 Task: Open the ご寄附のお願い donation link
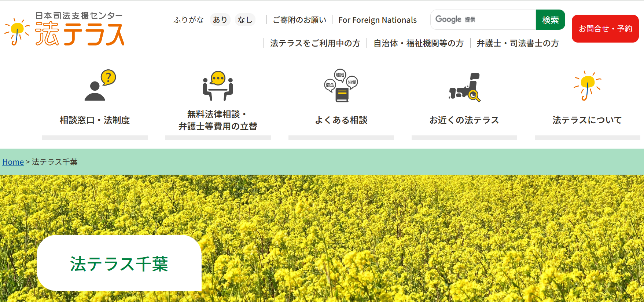click(x=299, y=20)
